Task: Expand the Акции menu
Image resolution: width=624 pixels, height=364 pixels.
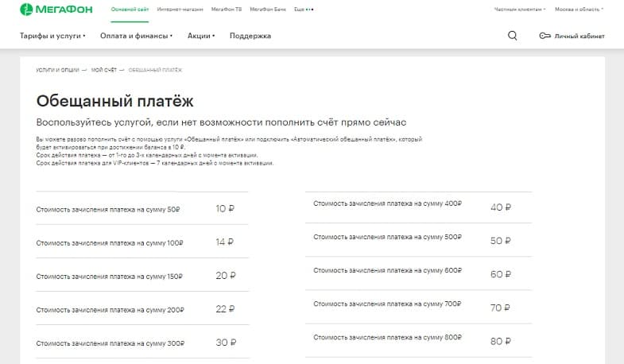Action: pyautogui.click(x=201, y=36)
